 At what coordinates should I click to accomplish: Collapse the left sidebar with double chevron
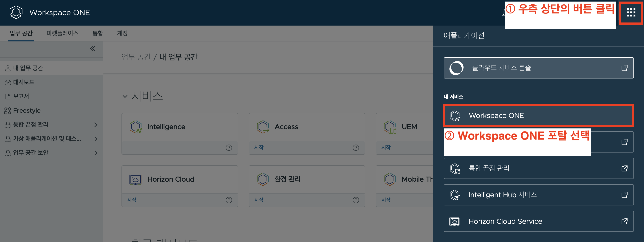92,48
